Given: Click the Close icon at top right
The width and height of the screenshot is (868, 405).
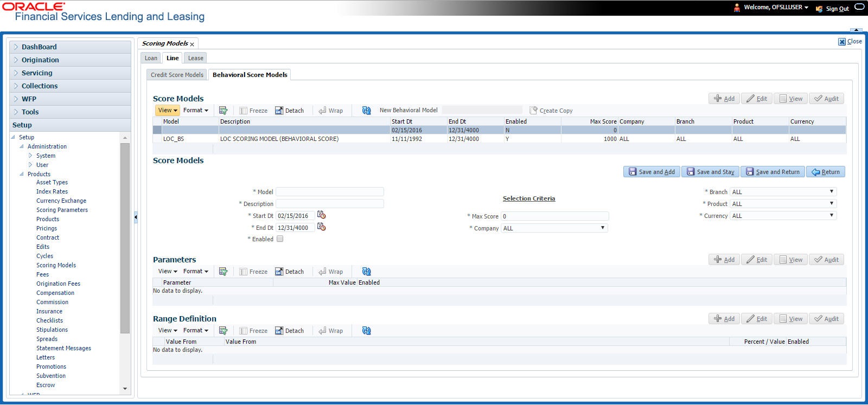Looking at the screenshot, I should (x=842, y=41).
